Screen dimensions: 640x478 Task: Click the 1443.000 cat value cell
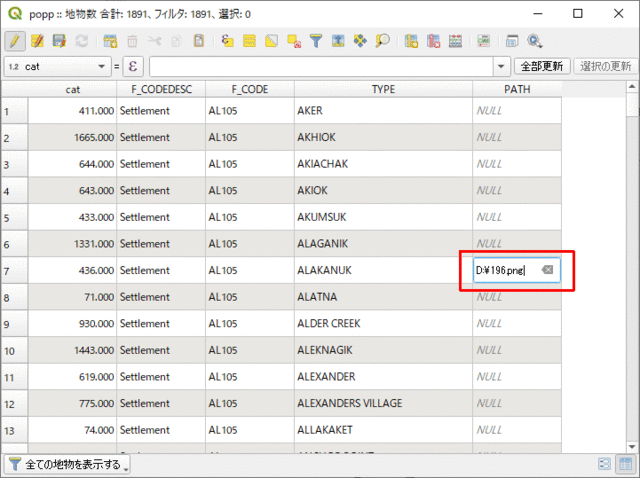[73, 350]
